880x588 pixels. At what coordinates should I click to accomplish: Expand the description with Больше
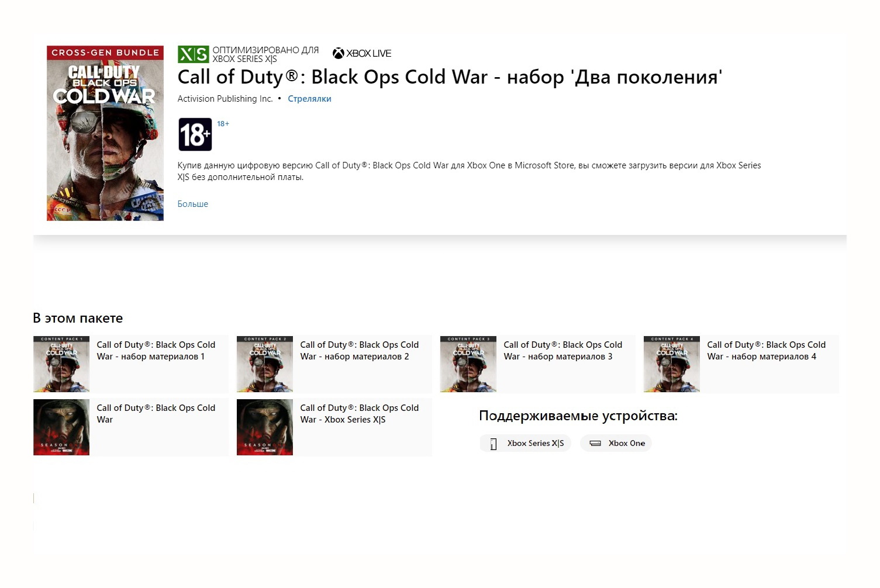[192, 204]
